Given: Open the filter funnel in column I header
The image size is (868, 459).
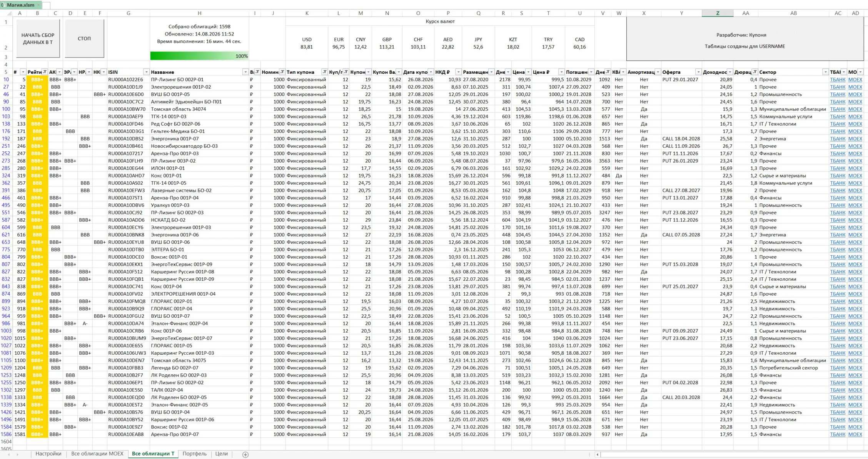Looking at the screenshot, I should 257,72.
